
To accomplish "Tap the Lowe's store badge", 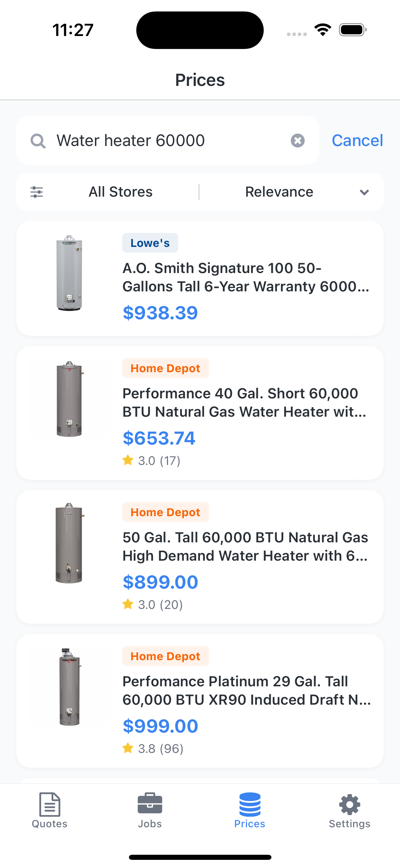I will [x=150, y=243].
